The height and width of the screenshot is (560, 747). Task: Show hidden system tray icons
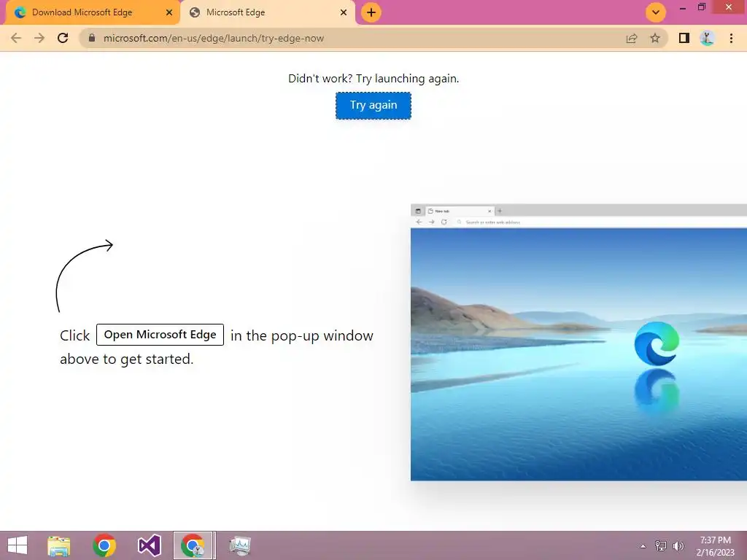[x=643, y=546]
